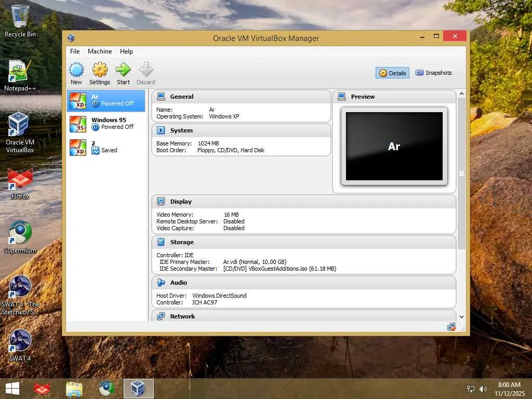Select the Recycle Bin desktop icon
This screenshot has width=532, height=399.
coord(20,21)
